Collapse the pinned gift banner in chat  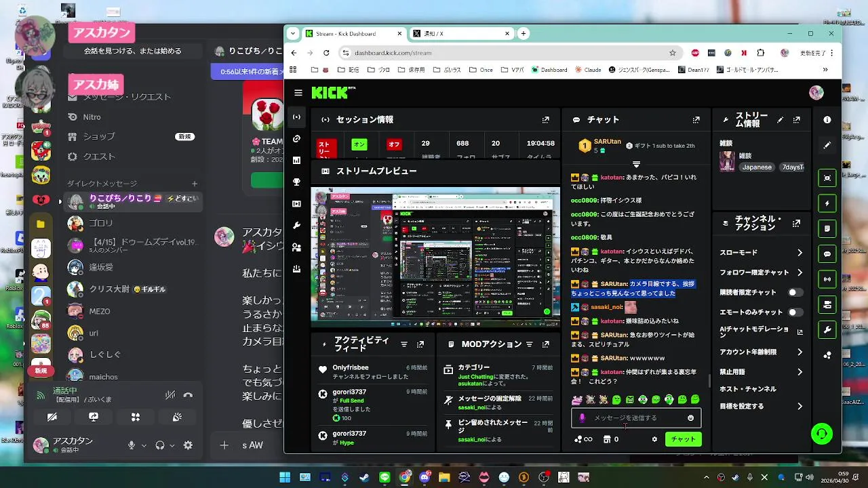point(636,164)
